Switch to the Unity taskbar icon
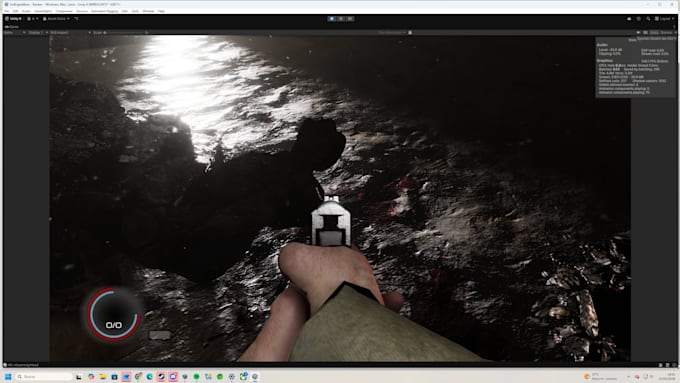The width and height of the screenshot is (680, 383). tap(255, 376)
